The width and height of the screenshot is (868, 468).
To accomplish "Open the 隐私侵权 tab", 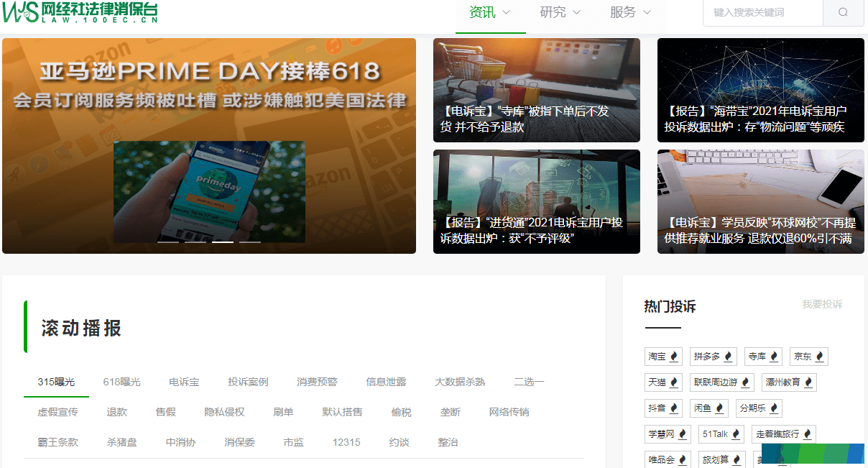I will (224, 412).
